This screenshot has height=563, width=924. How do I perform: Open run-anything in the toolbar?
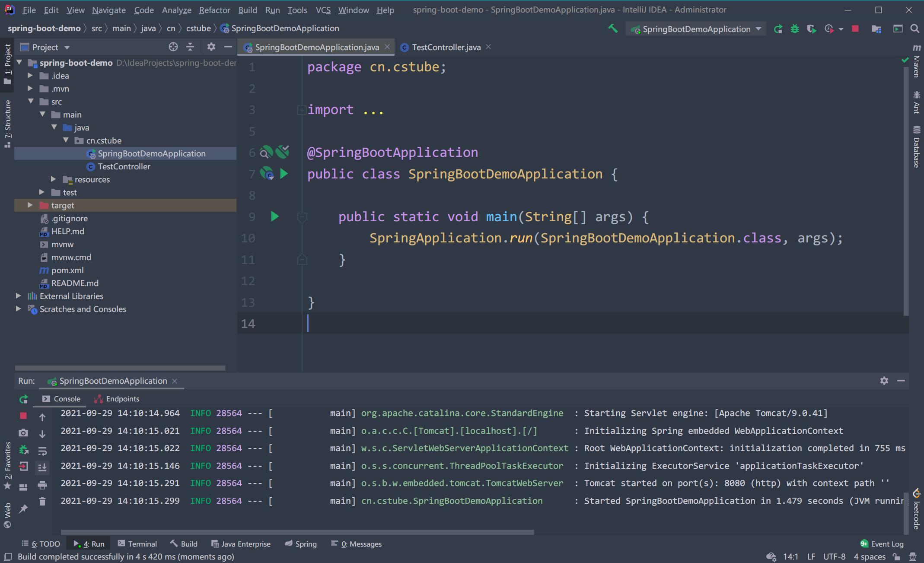898,29
